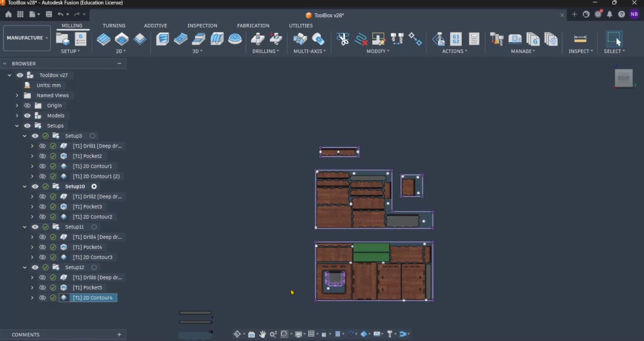Switch to the TURNING tab

pos(114,25)
